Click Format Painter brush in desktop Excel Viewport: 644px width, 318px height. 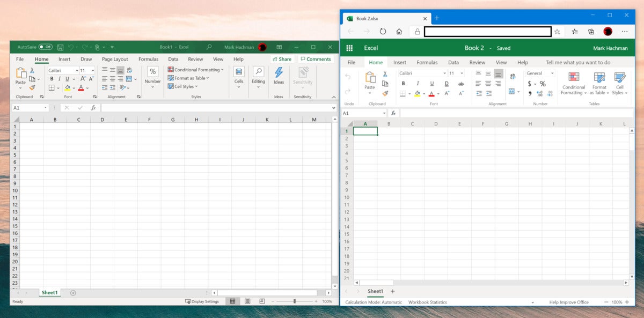32,87
